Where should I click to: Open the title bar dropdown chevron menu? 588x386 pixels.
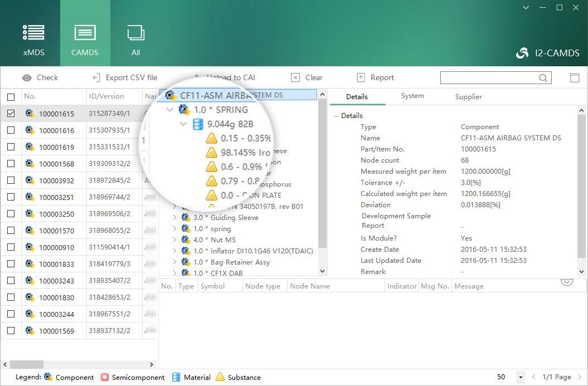(526, 7)
